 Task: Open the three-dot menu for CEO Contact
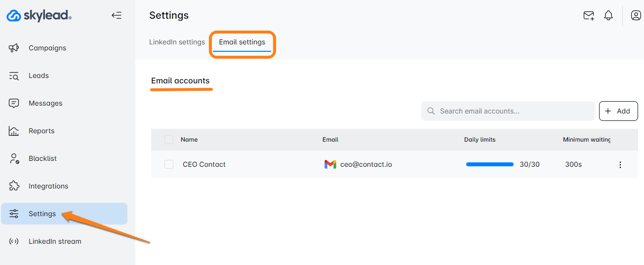(620, 165)
